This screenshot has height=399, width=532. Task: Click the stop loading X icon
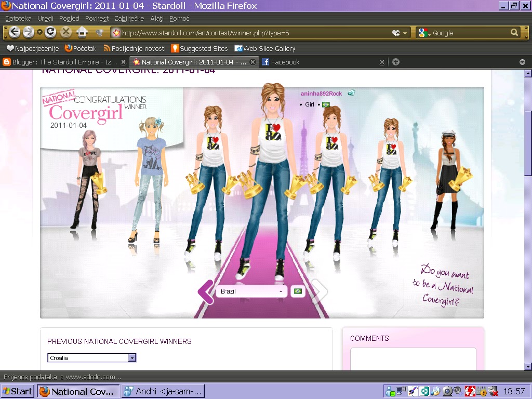[x=66, y=32]
